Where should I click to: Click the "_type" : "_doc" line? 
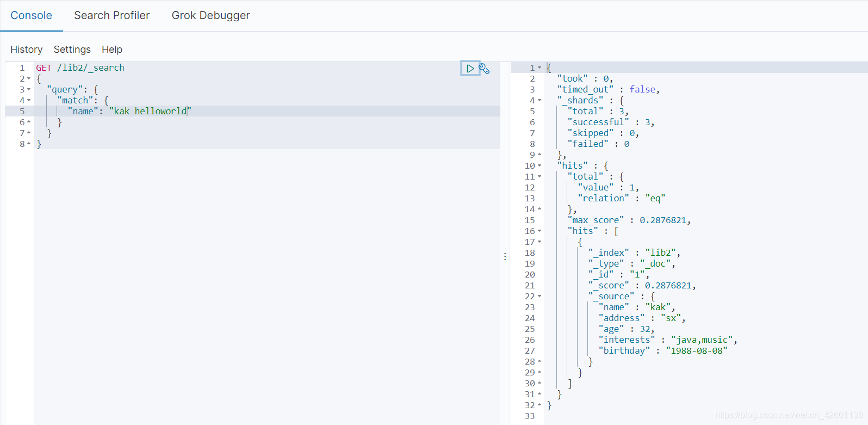[631, 264]
